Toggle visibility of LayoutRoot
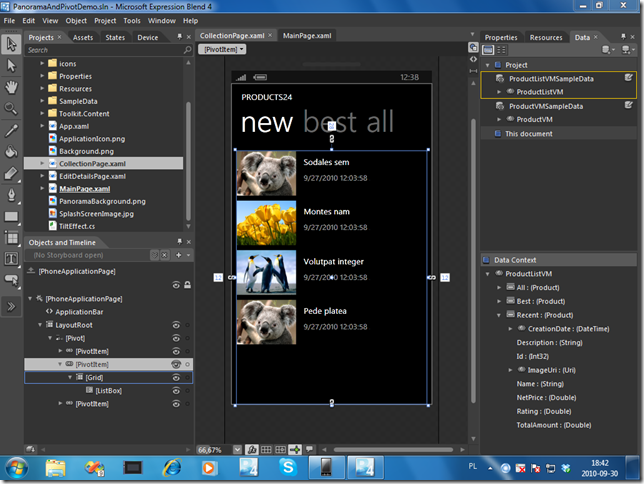Image resolution: width=644 pixels, height=484 pixels. point(176,325)
